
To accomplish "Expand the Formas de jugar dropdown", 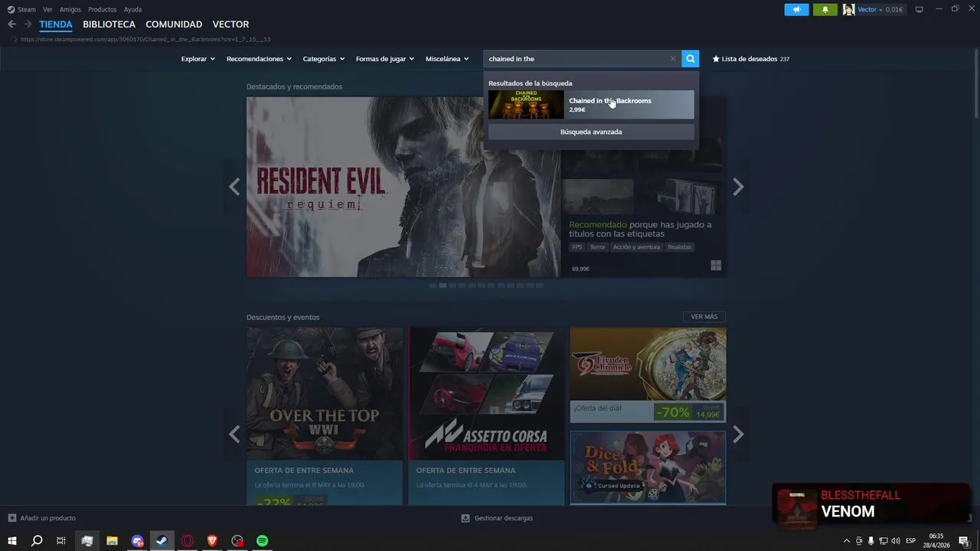I will click(385, 59).
